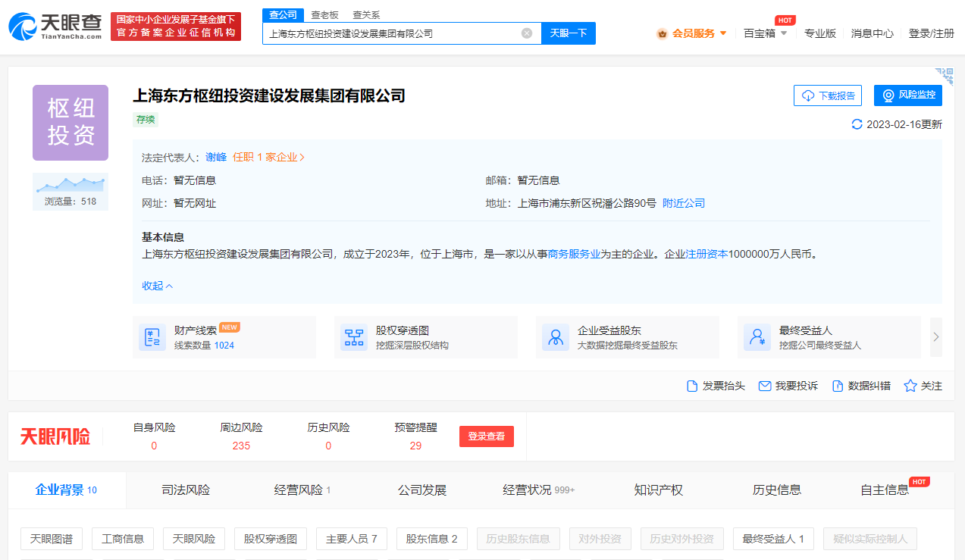Screen dimensions: 965x560
Task: Click the refresh icon beside update date
Action: [x=857, y=124]
